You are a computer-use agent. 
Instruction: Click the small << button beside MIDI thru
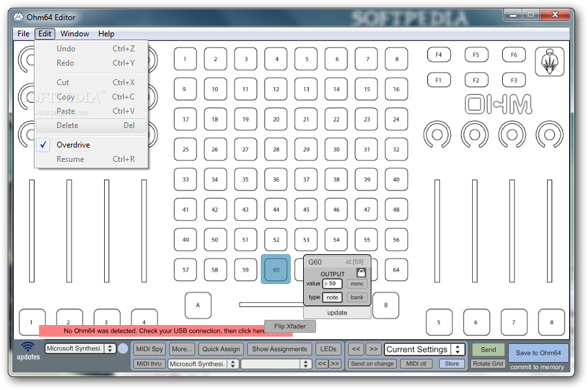tap(322, 363)
